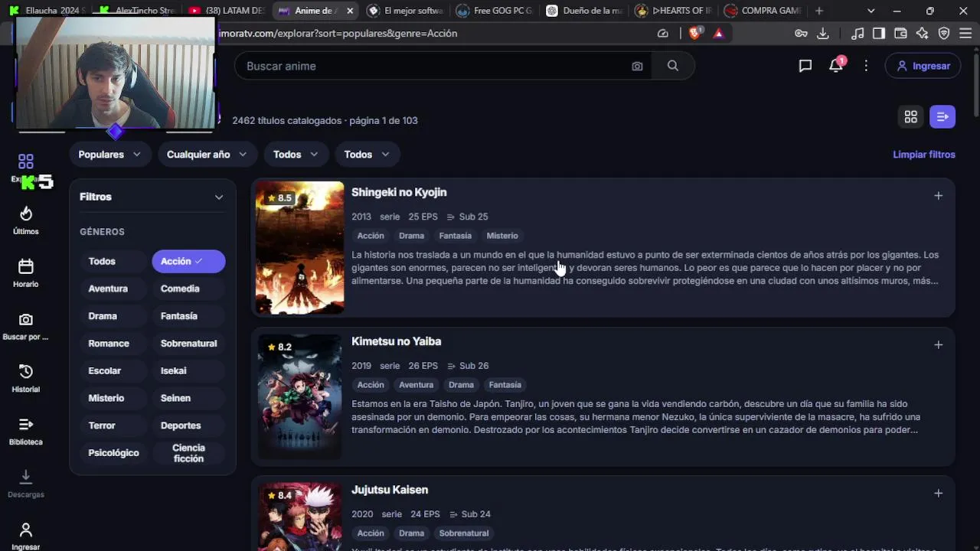Screen dimensions: 980x551
Task: Enable the Sobrenatural genre filter
Action: [x=189, y=344]
